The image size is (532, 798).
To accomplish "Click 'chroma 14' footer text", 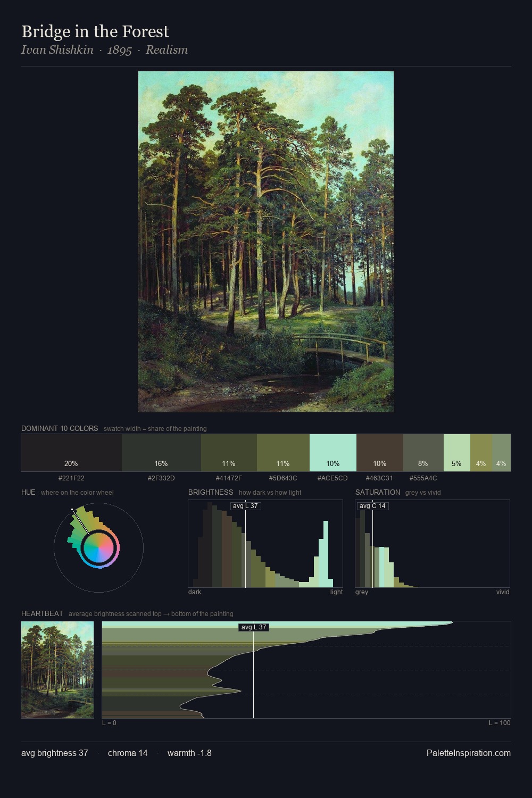I will pyautogui.click(x=128, y=753).
